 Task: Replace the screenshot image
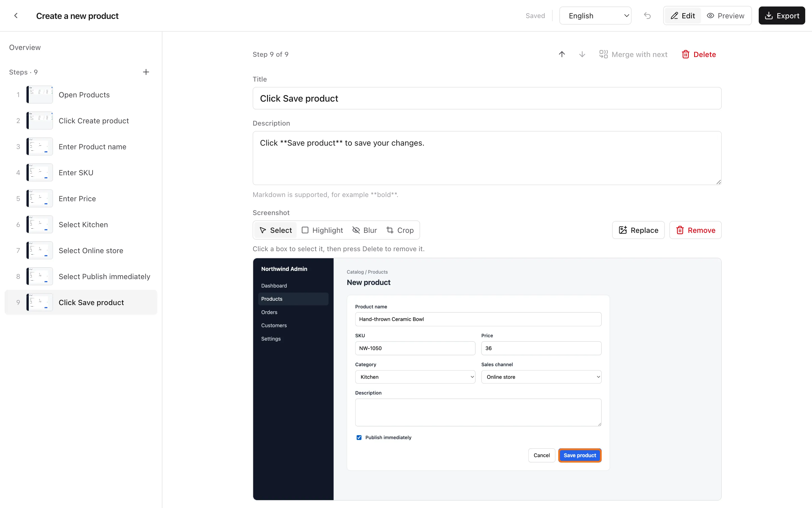coord(638,230)
